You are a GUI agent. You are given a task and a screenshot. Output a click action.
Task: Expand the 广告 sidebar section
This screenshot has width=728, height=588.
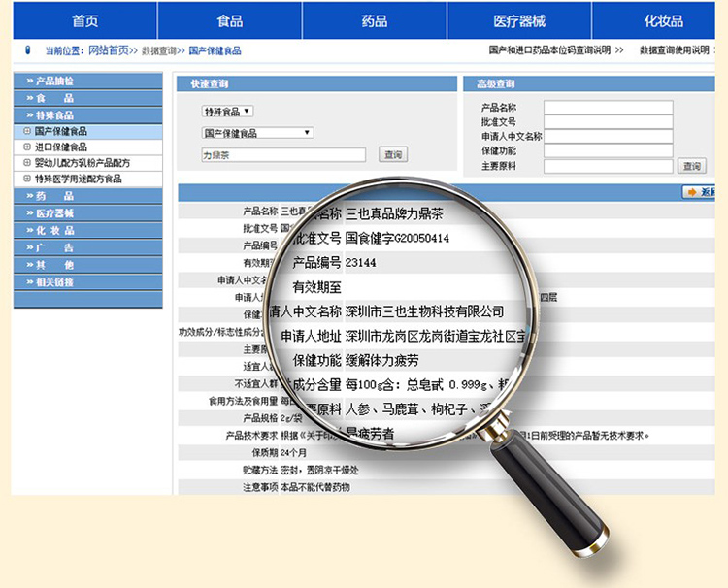click(88, 247)
